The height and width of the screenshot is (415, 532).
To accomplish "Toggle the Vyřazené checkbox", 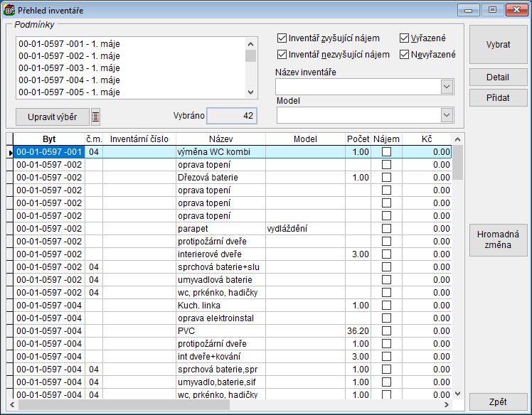I will (405, 38).
